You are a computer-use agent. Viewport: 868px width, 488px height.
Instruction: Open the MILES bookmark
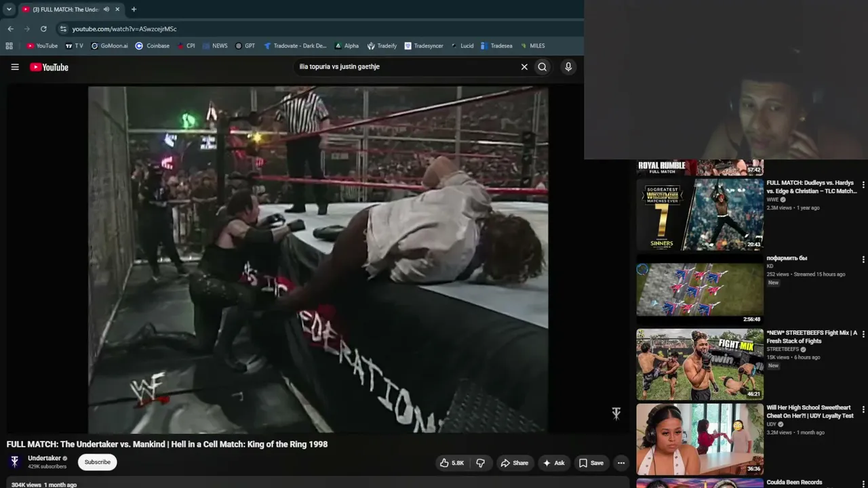pyautogui.click(x=532, y=46)
